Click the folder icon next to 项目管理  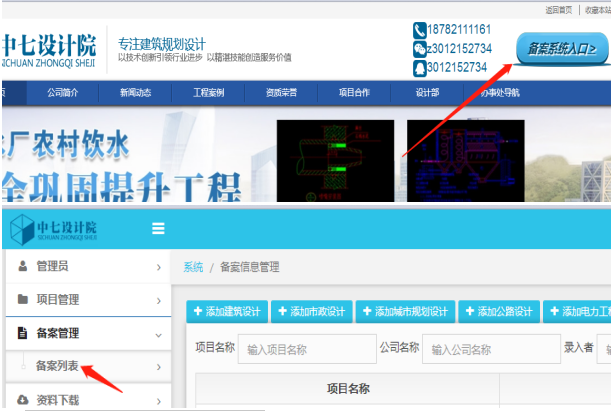pyautogui.click(x=23, y=300)
